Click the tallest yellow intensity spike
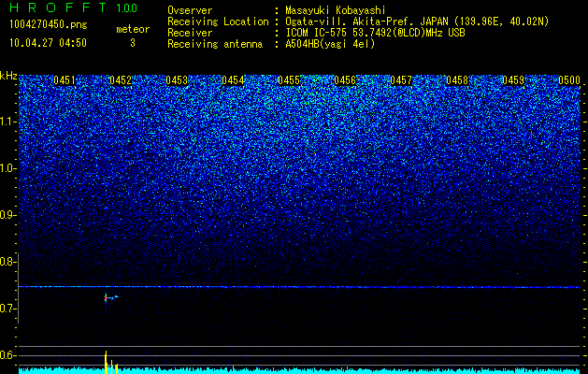Screen dimensions: 588x374 [x=106, y=362]
